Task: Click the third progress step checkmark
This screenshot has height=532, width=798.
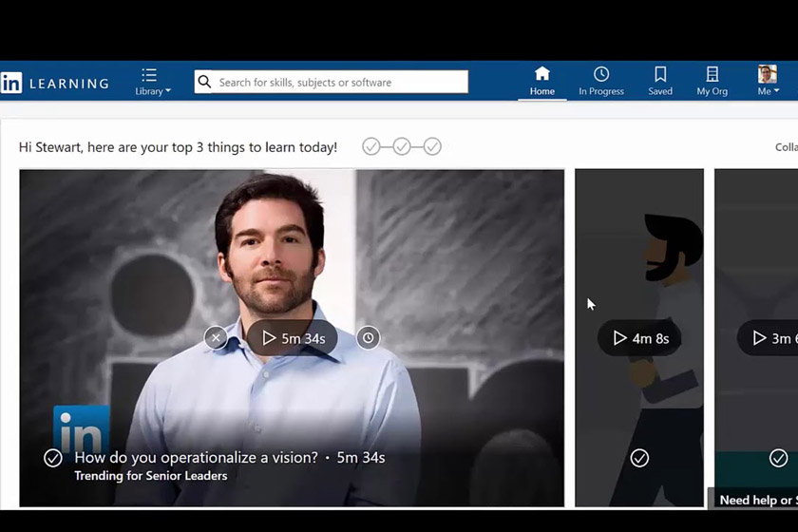Action: [x=432, y=146]
